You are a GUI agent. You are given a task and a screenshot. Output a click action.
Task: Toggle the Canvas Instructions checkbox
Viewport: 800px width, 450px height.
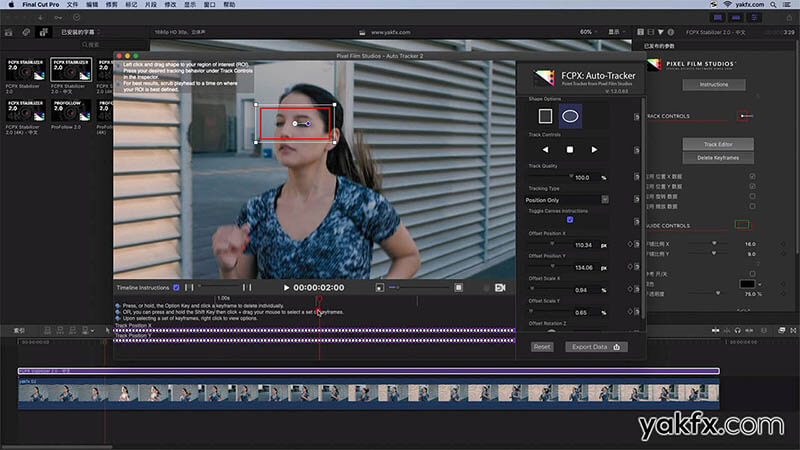coord(570,220)
